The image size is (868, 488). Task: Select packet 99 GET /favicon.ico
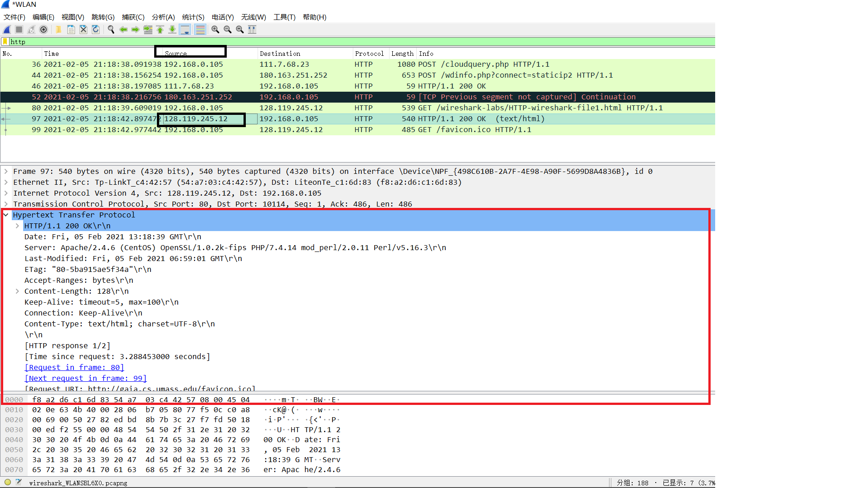pos(357,130)
